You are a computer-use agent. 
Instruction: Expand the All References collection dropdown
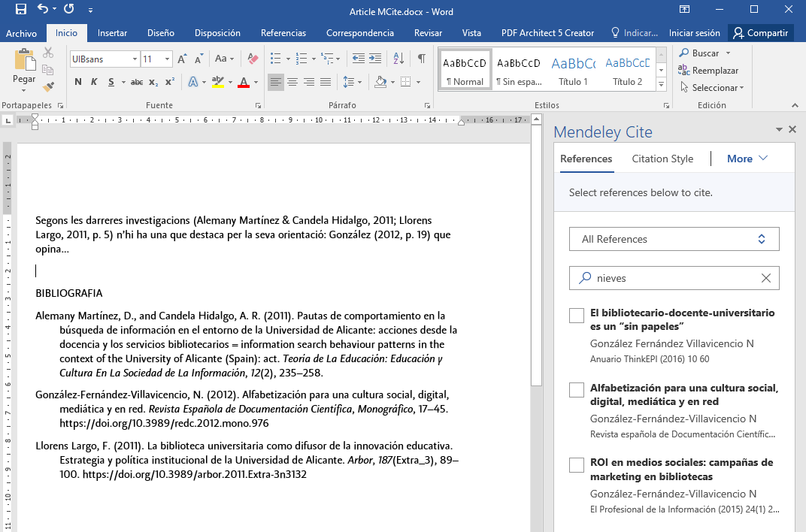coord(674,239)
